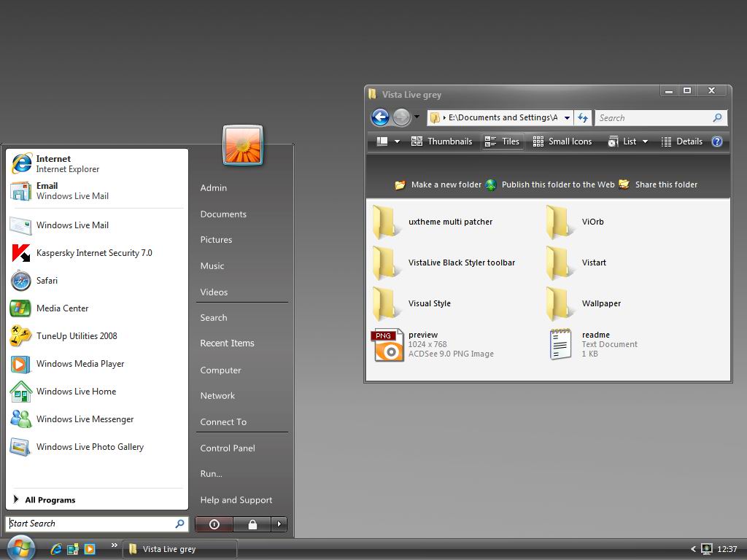Click Vista Live grey taskbar button
Screen dimensions: 747x560
(x=179, y=549)
